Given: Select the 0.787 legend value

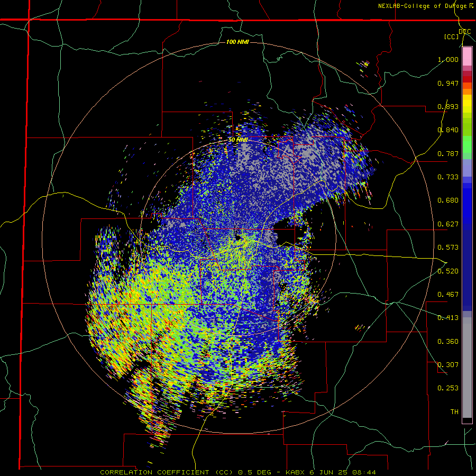Looking at the screenshot, I should (x=448, y=153).
